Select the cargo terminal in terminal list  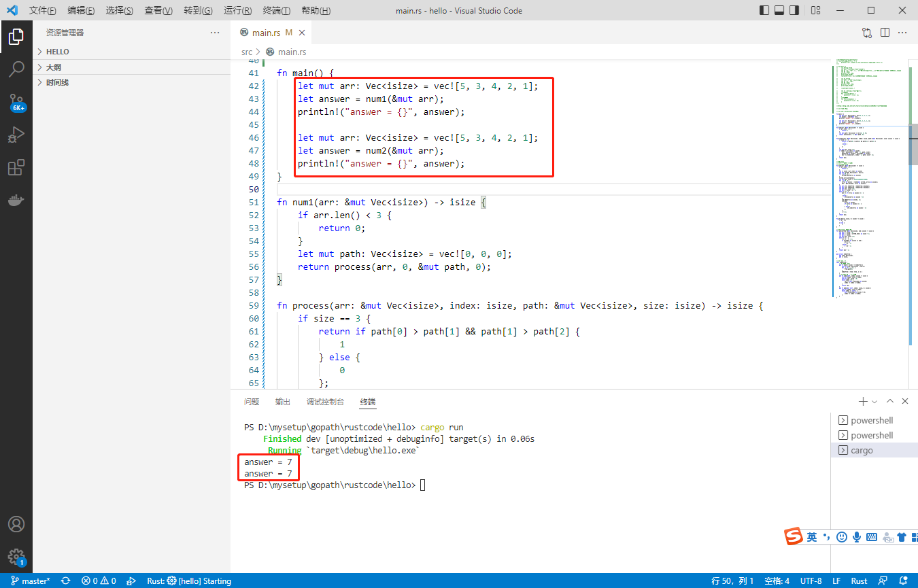pyautogui.click(x=874, y=450)
